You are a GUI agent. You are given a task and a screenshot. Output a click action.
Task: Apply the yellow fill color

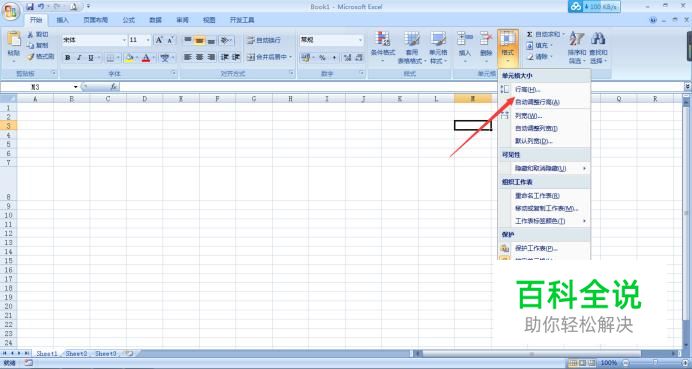pyautogui.click(x=129, y=58)
